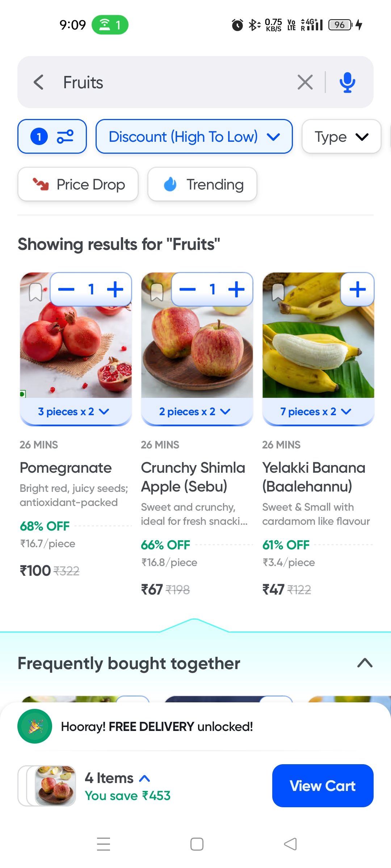Image resolution: width=391 pixels, height=868 pixels.
Task: Increase Pomegranate quantity by one
Action: coord(115,289)
